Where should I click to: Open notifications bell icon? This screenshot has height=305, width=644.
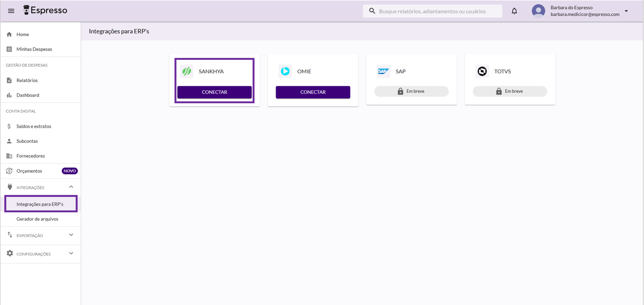[x=514, y=11]
